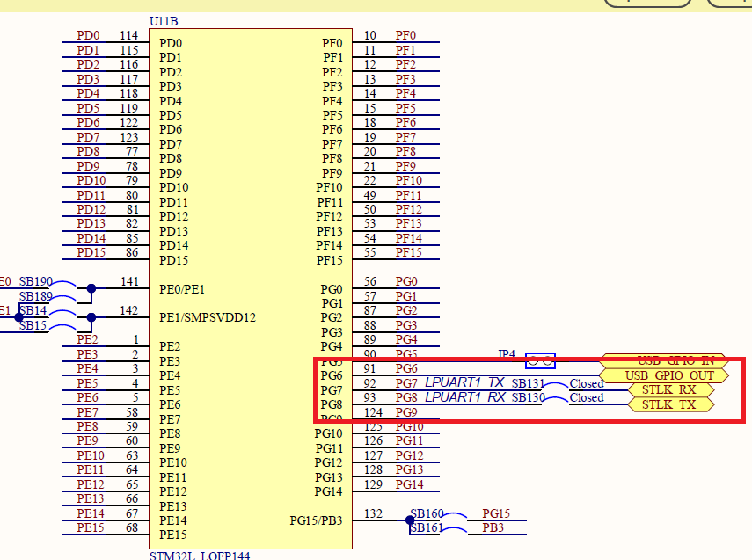Viewport: 752px width, 560px height.
Task: Click the USB_GPIO_OUT port symbol
Action: coord(664,375)
